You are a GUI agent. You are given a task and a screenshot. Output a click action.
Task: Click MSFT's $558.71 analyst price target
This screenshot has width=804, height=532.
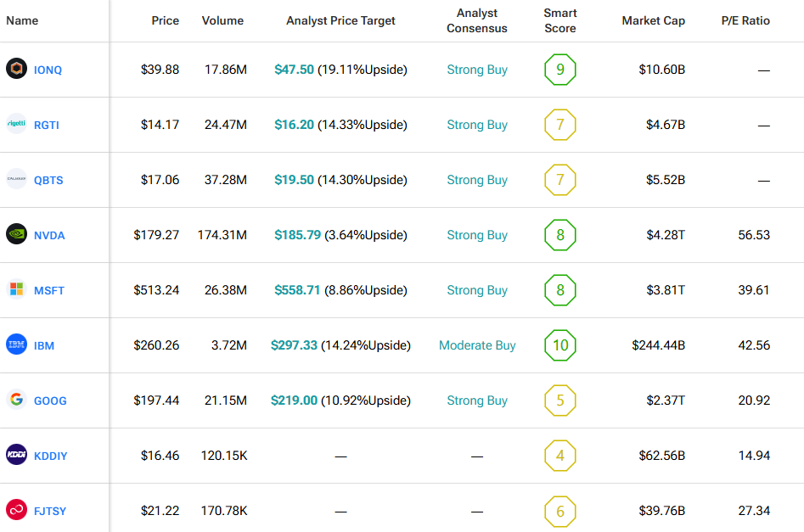click(297, 290)
